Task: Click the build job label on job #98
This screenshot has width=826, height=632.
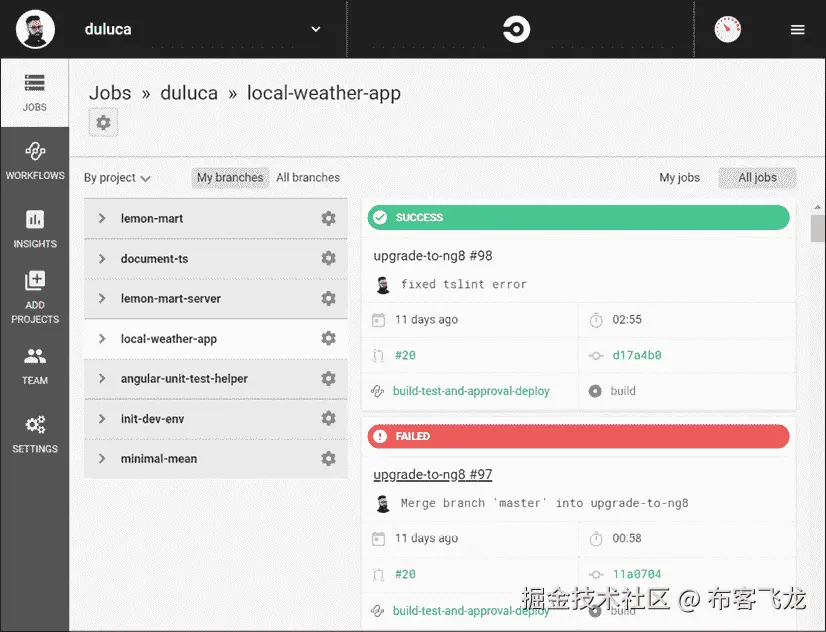Action: click(x=623, y=391)
